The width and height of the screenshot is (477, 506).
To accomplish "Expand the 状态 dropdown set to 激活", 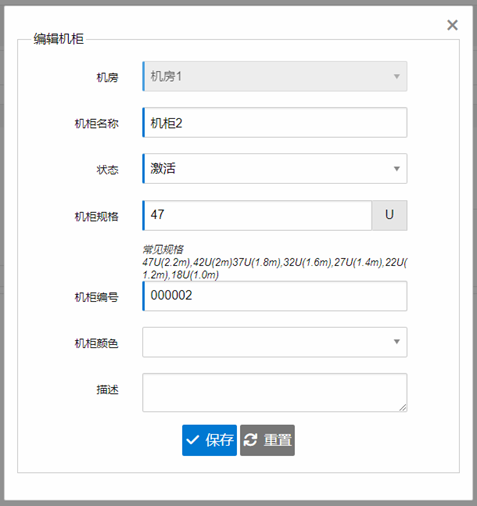I will (x=275, y=168).
